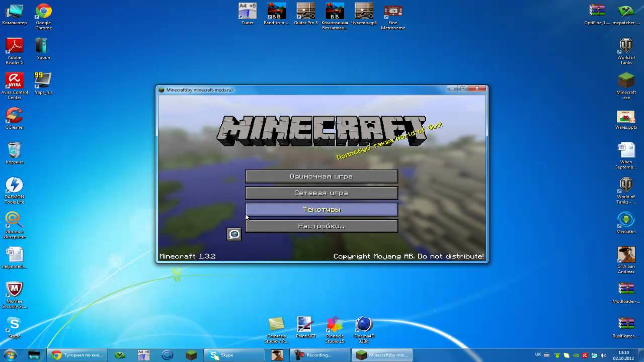Click the UK language indicator in tray
Screen dimensions: 644x362
[x=538, y=354]
